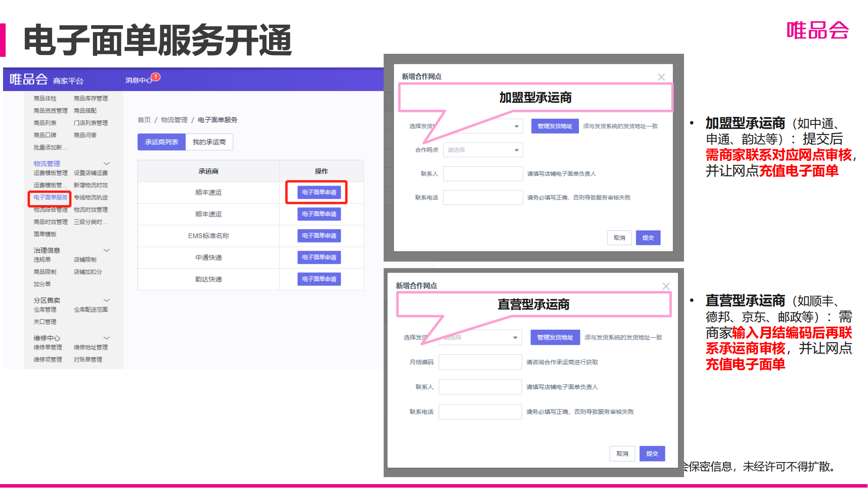Focus the 联系电话 field in lower dialog
868x488 pixels.
tap(480, 412)
